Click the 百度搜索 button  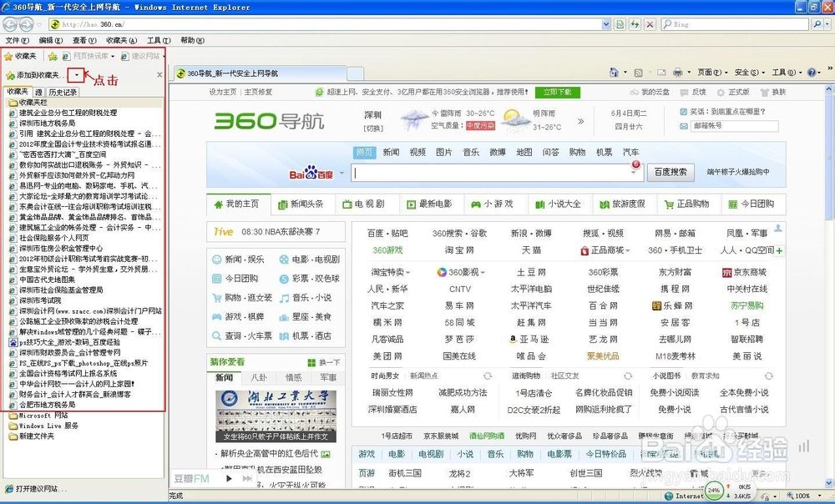671,172
